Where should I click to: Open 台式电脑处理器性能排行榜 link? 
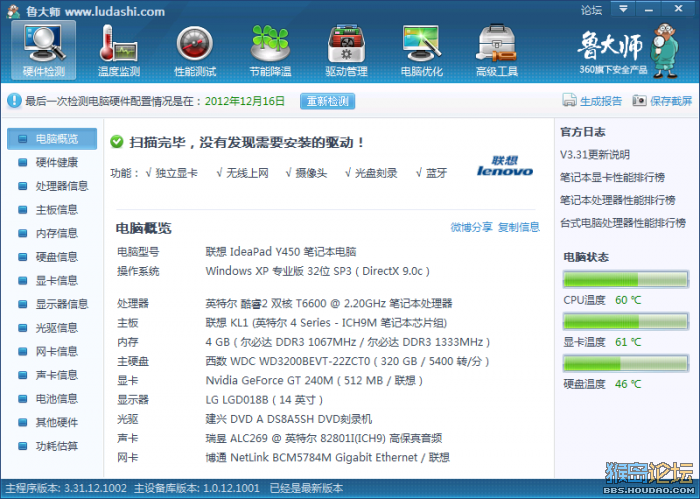623,223
